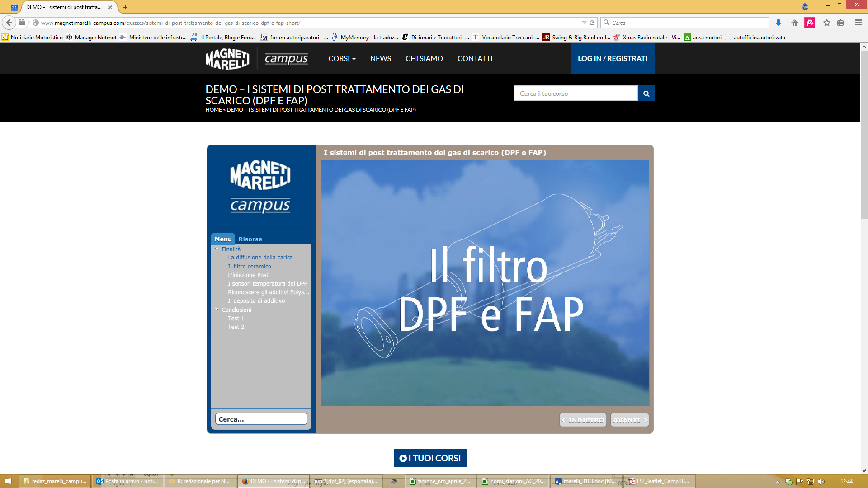Click LOG IN / REGISTRATI button
Screen dimensions: 868x488
pyautogui.click(x=613, y=59)
